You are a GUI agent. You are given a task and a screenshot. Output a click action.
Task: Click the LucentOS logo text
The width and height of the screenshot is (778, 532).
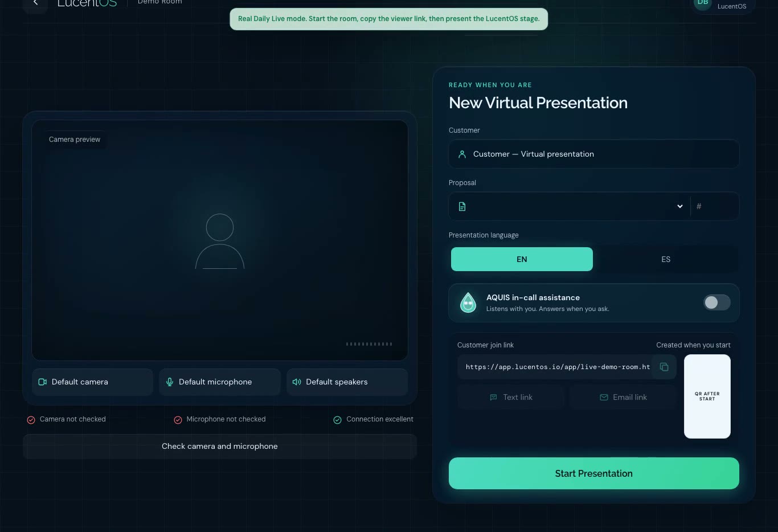pos(87,3)
